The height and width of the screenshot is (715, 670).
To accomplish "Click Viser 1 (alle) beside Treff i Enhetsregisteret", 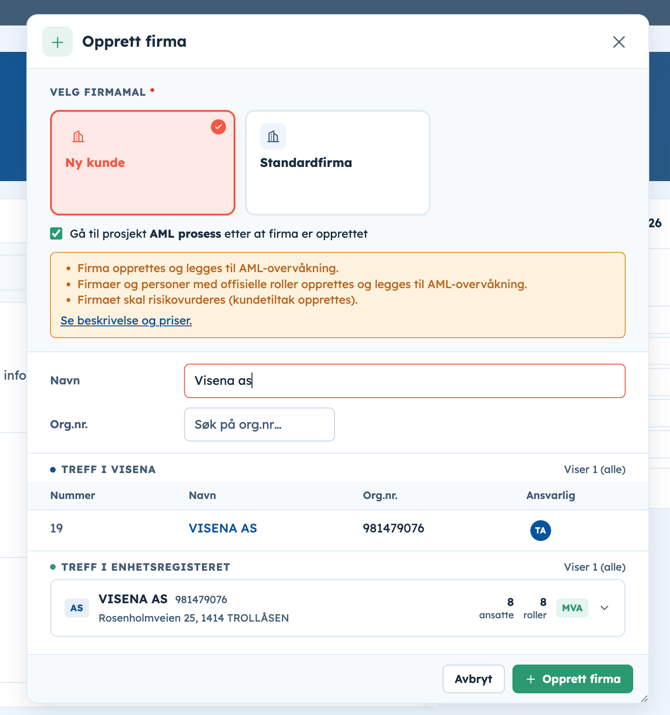I will (594, 567).
